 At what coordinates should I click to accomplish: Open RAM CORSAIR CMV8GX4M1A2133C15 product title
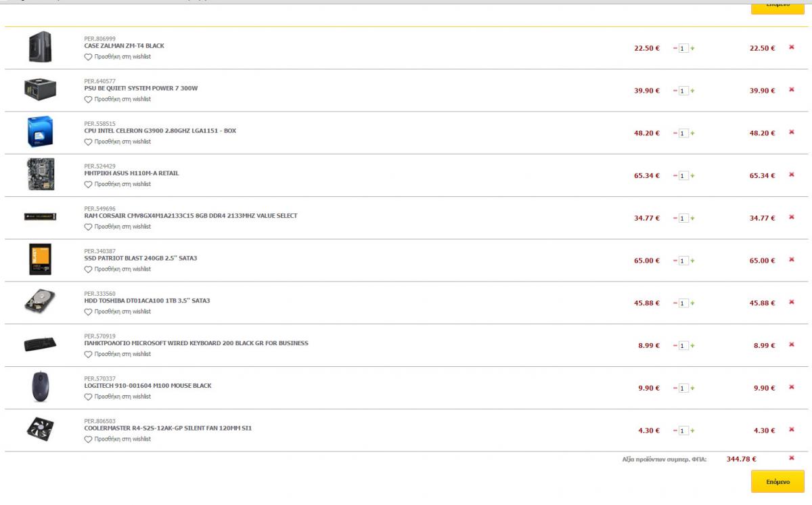(x=191, y=216)
